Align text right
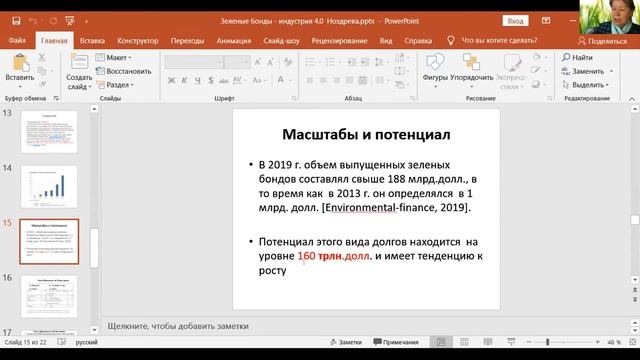The image size is (640, 360). tap(336, 80)
